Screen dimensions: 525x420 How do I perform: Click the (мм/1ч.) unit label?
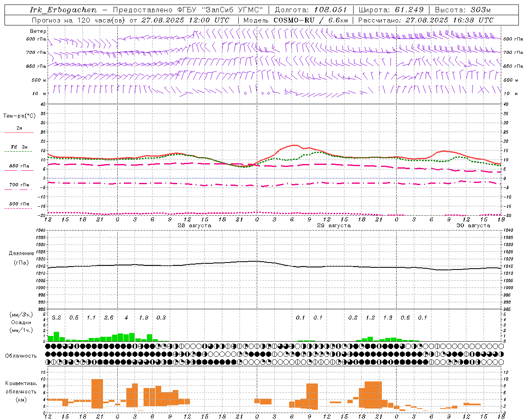pos(21,330)
